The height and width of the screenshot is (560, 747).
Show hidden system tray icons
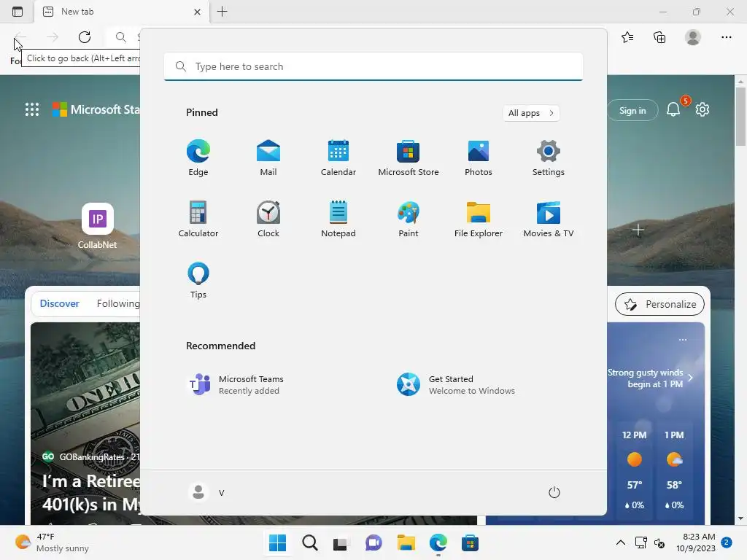[620, 542]
